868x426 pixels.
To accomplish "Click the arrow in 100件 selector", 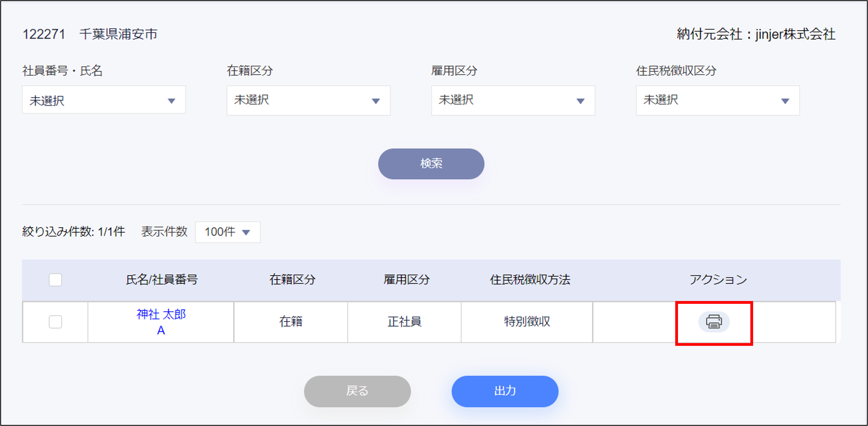I will [246, 232].
